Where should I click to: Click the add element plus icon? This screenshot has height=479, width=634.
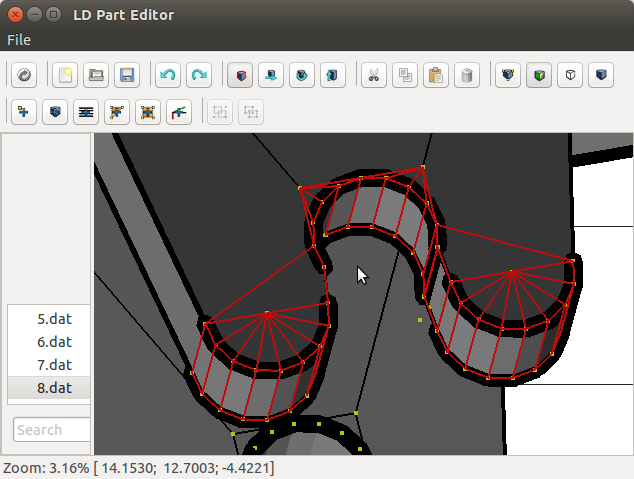(x=24, y=112)
